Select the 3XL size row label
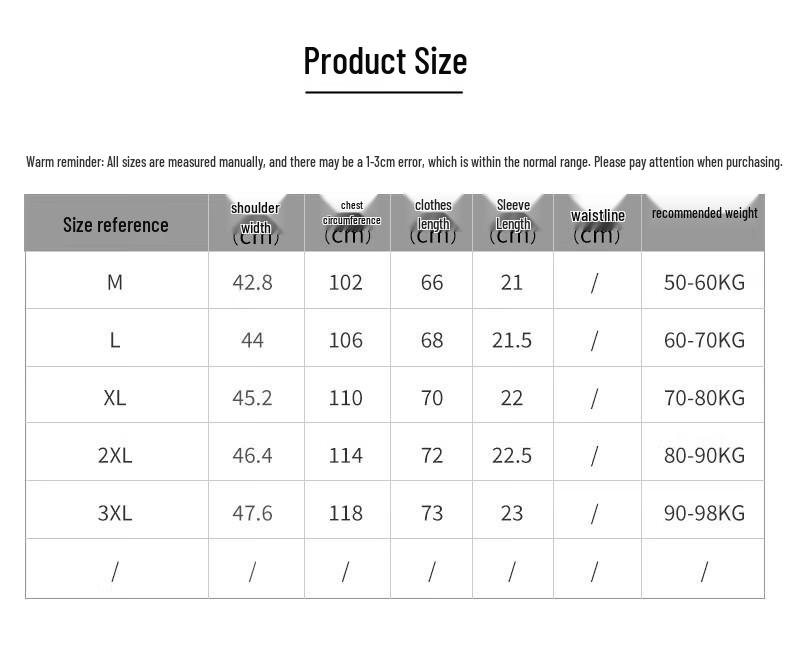 click(x=115, y=513)
